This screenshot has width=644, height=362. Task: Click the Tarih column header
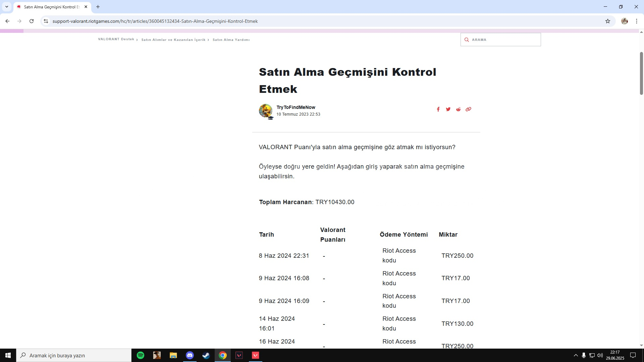(266, 235)
